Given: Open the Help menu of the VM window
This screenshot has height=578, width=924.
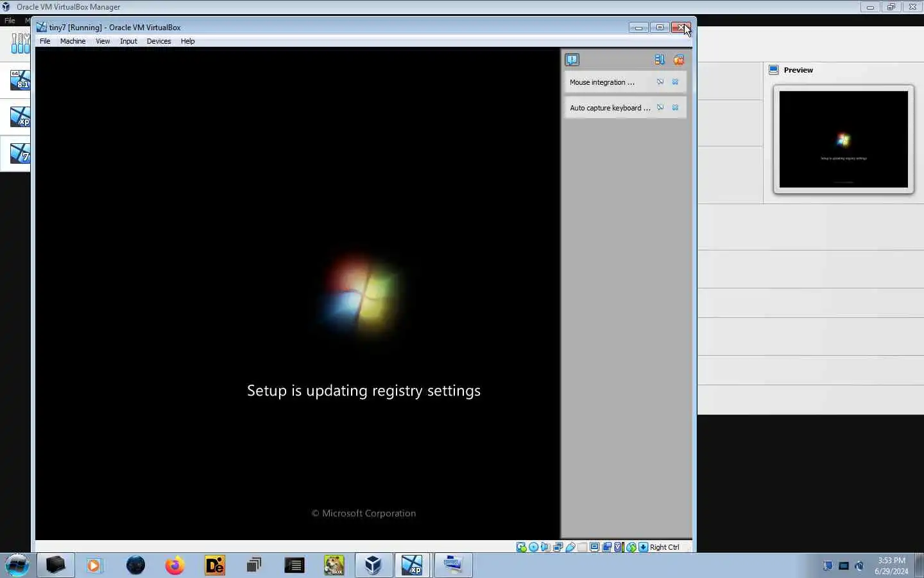Looking at the screenshot, I should pos(187,41).
